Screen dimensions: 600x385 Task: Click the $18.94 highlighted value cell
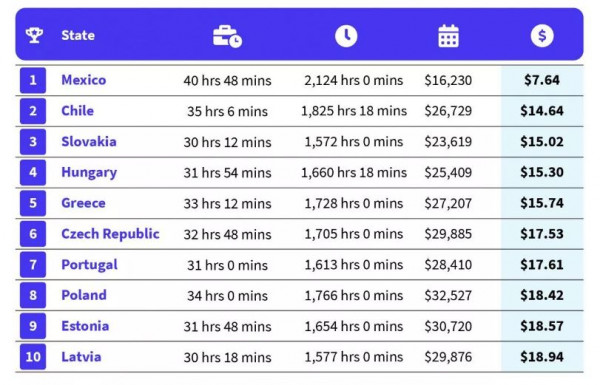(542, 357)
